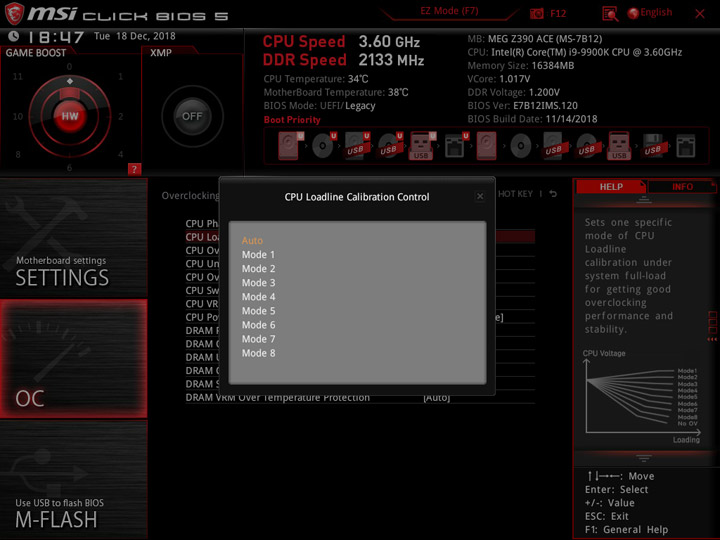The width and height of the screenshot is (720, 540).
Task: Select the last network boot icon without U badge
Action: coord(686,146)
